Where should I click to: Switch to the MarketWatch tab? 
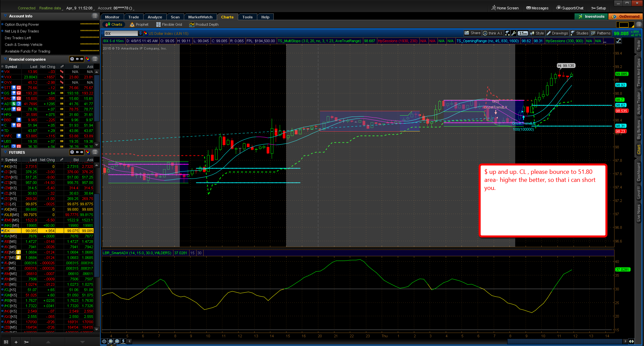[x=200, y=17]
